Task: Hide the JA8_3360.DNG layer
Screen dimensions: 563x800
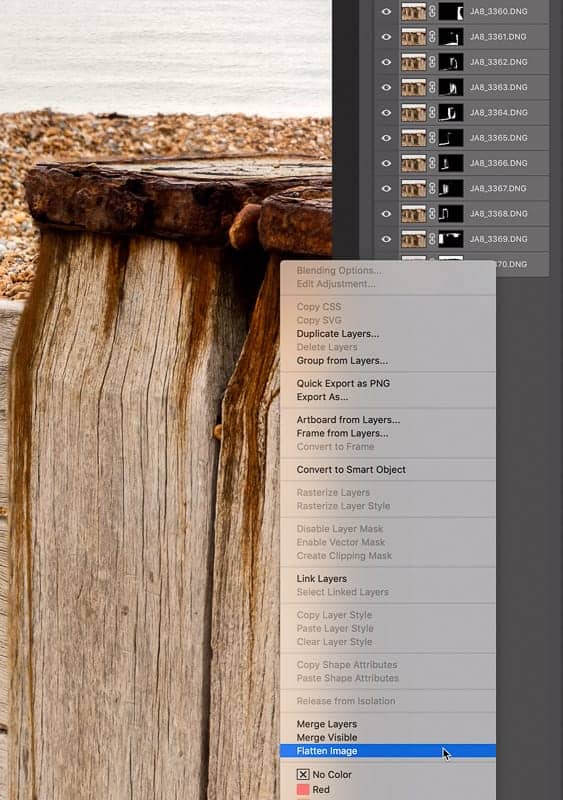Action: pos(386,11)
